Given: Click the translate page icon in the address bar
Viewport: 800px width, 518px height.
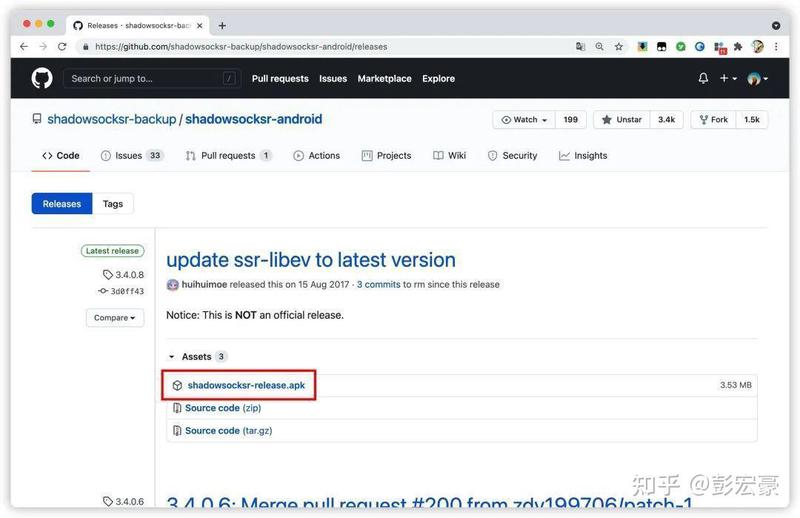Looking at the screenshot, I should coord(580,46).
